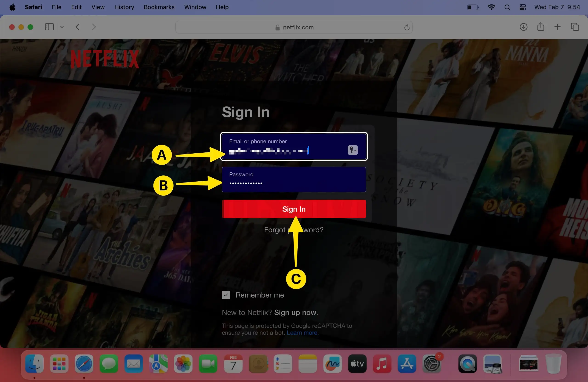Click the Safari sidebar toggle icon

(x=49, y=27)
